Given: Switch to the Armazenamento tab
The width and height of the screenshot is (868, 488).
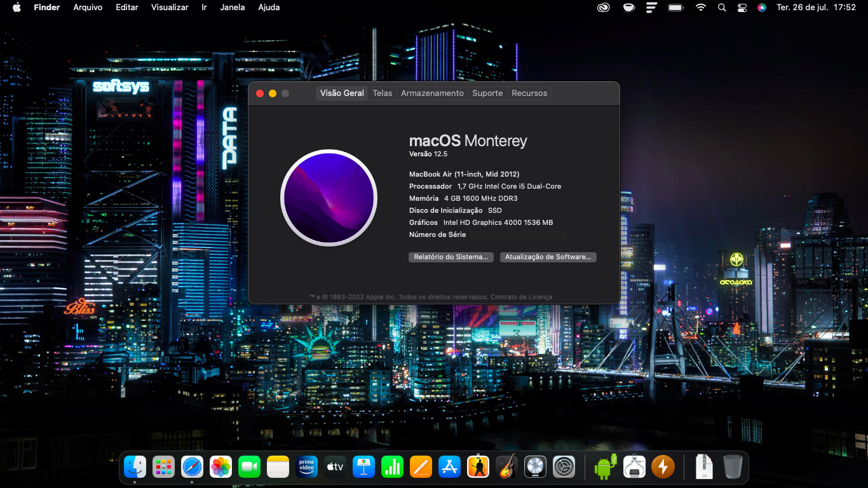Looking at the screenshot, I should [432, 93].
